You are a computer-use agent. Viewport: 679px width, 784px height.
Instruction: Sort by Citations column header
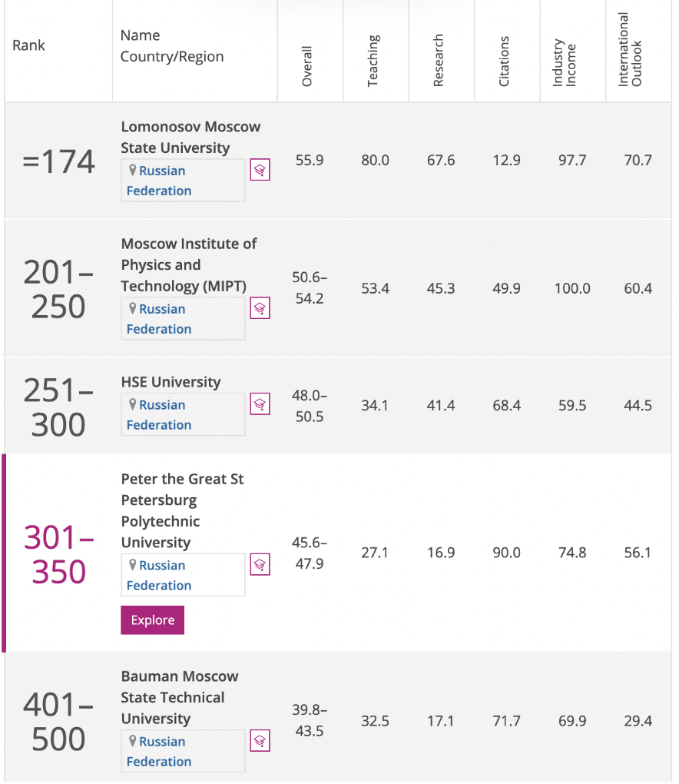[x=504, y=61]
